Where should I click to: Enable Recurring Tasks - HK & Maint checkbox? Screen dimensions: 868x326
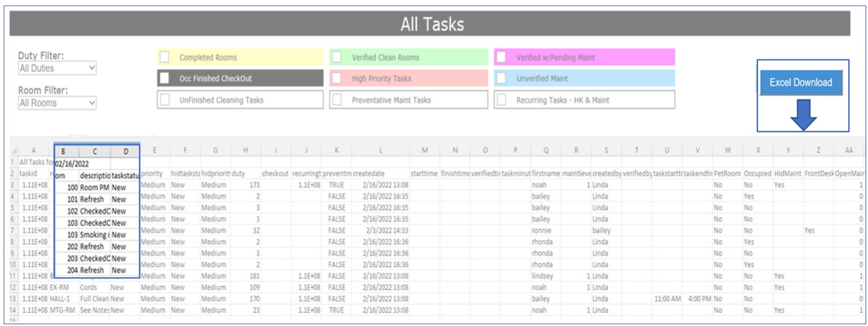click(502, 100)
